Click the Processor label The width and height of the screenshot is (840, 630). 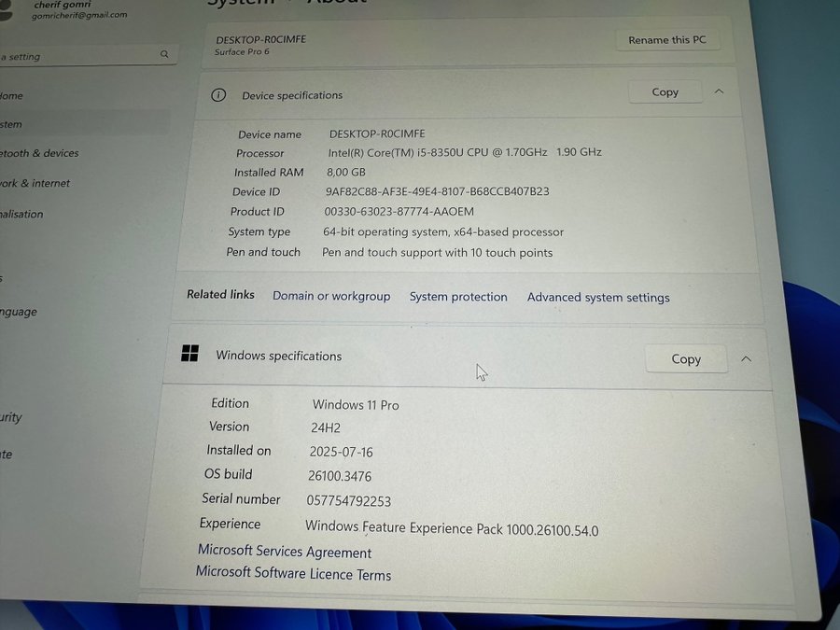click(x=259, y=153)
